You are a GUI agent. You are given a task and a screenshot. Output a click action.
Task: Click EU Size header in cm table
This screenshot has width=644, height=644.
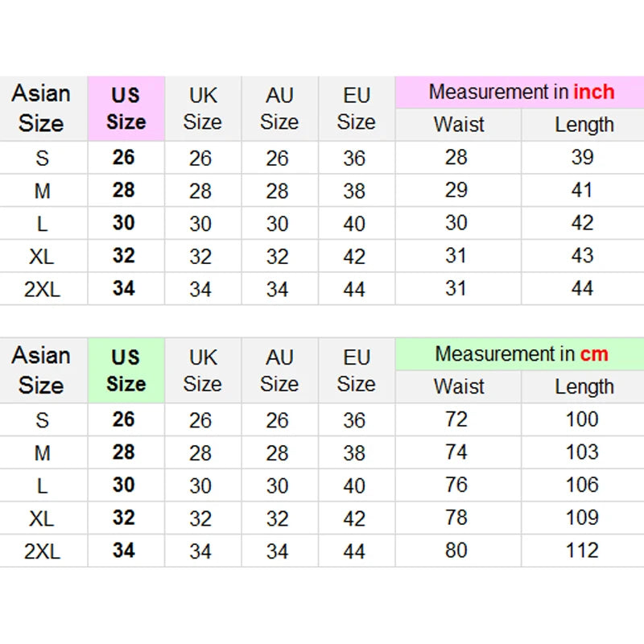[x=357, y=370]
